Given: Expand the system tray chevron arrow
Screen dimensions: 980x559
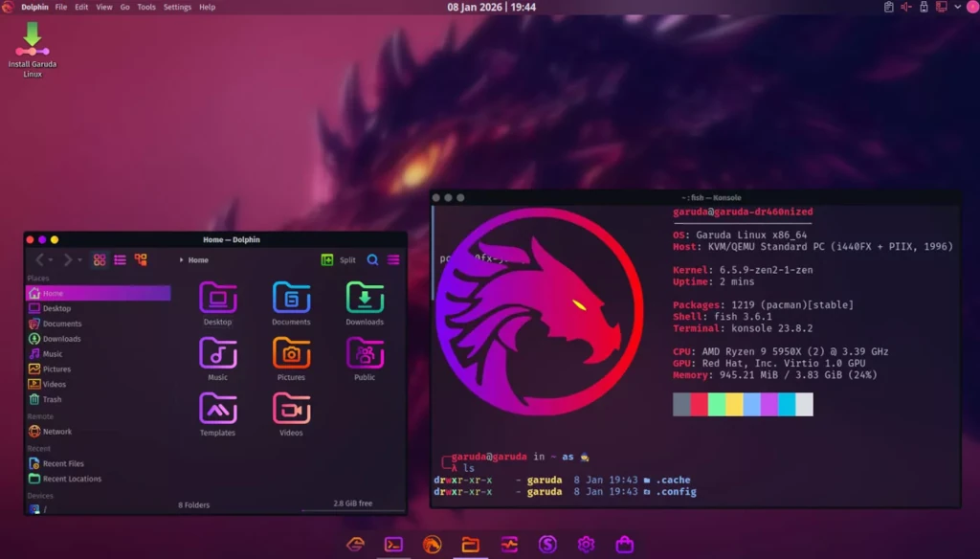Looking at the screenshot, I should 957,7.
